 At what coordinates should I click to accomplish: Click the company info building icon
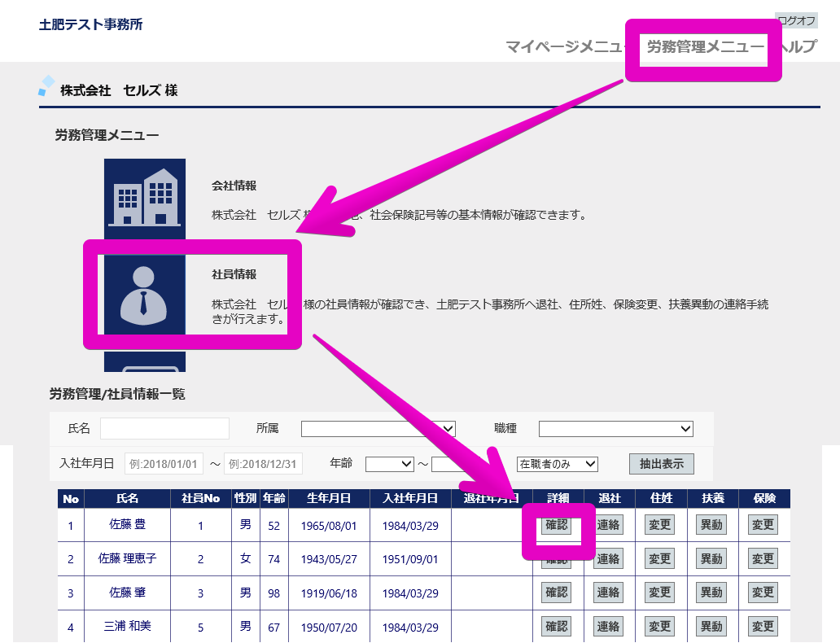click(x=145, y=196)
